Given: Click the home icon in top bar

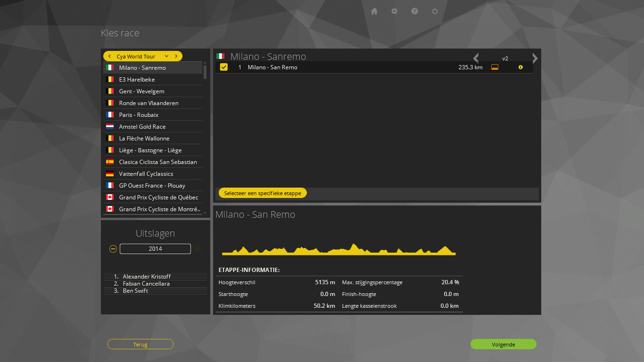Looking at the screenshot, I should click(374, 11).
